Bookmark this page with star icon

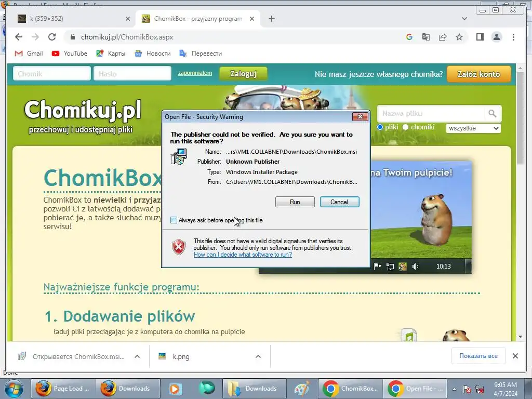pos(459,37)
